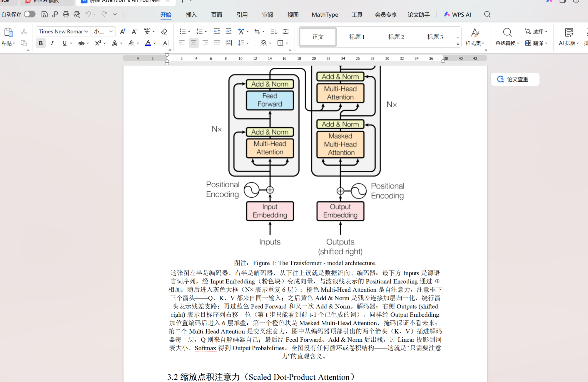This screenshot has width=588, height=382.
Task: Expand the Times New Roman font dropdown
Action: pos(86,31)
